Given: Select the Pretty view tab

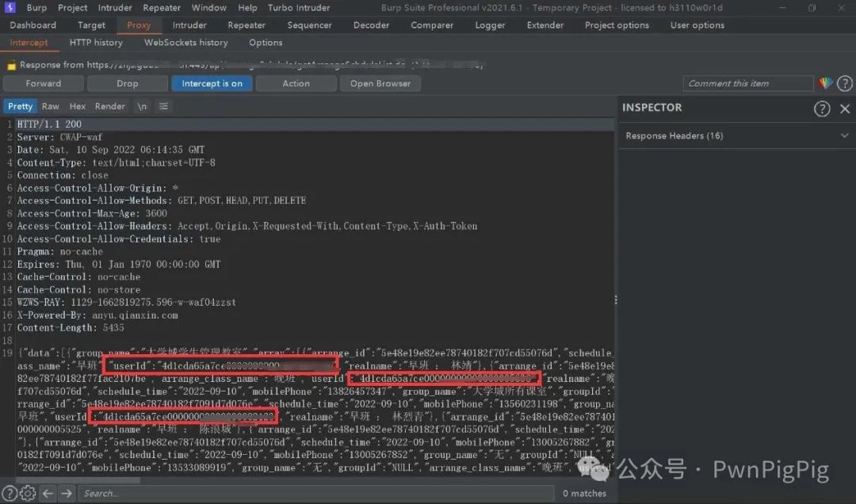Looking at the screenshot, I should 20,106.
